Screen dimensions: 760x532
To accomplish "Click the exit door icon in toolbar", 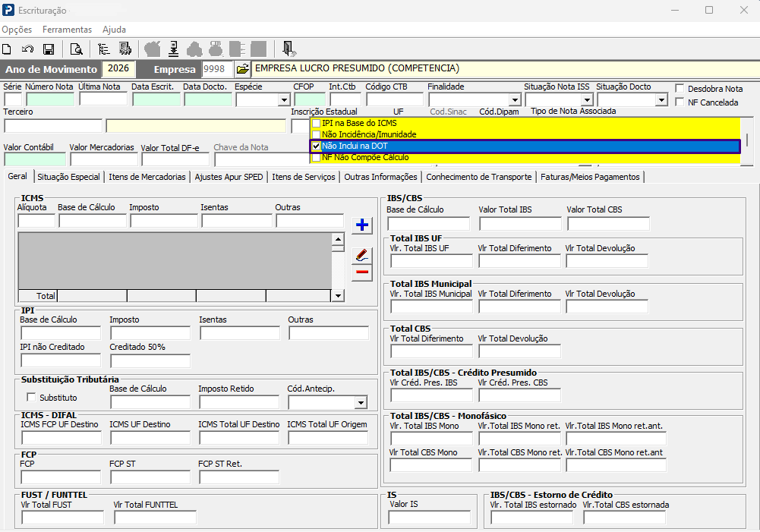I will pos(289,49).
